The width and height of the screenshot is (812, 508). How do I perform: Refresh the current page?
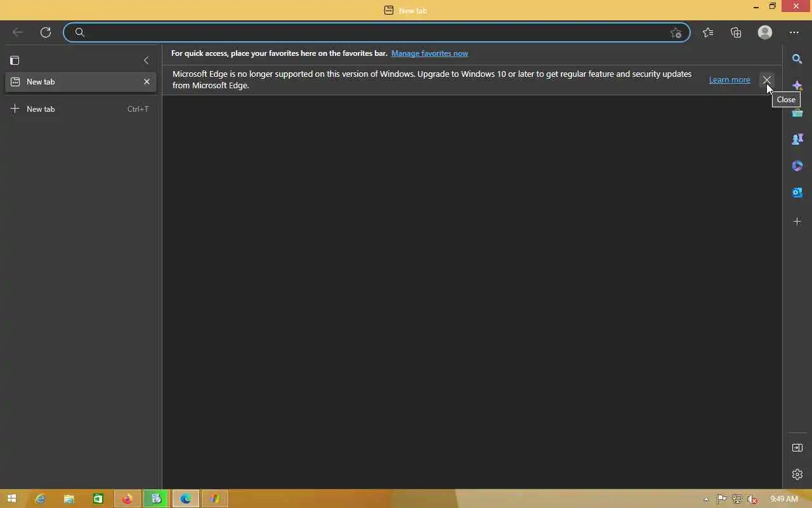tap(46, 32)
